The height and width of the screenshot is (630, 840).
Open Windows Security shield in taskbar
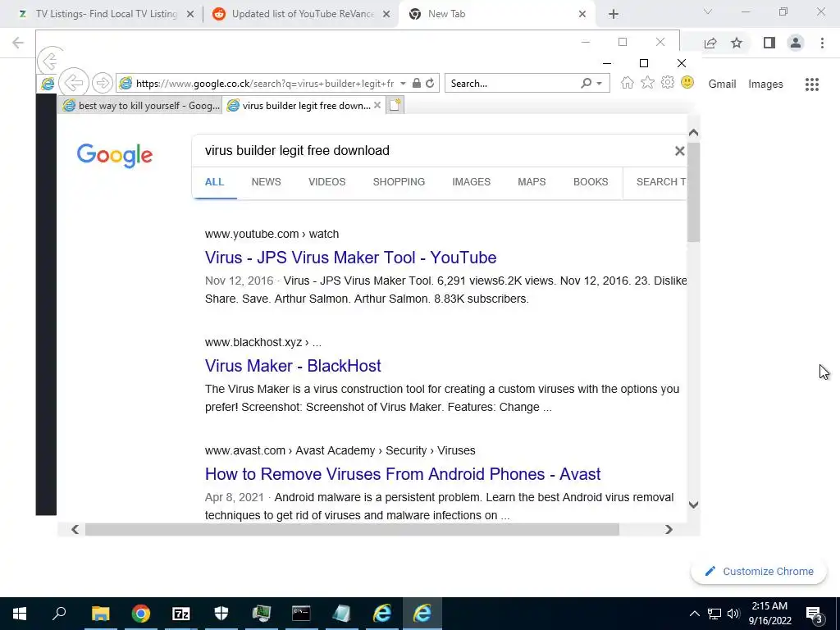click(x=221, y=614)
